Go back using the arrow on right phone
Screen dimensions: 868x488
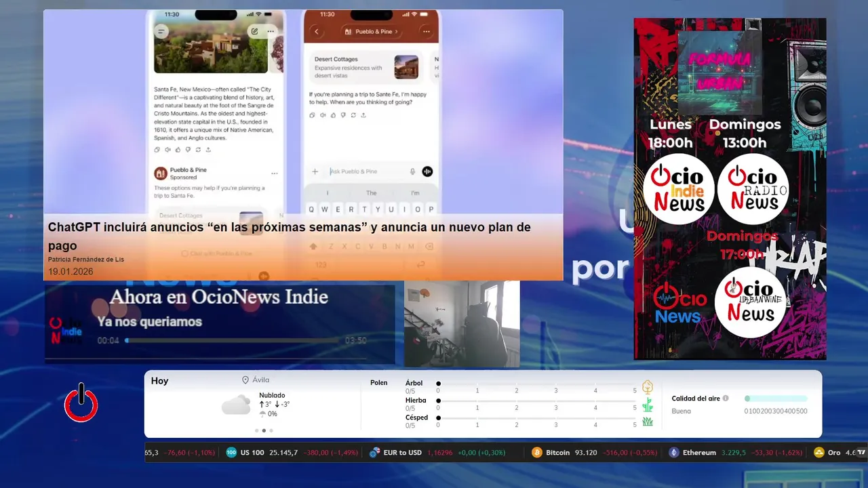317,31
